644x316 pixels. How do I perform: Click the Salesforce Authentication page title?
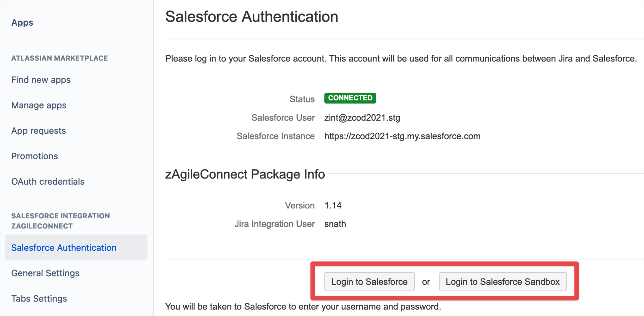(251, 17)
